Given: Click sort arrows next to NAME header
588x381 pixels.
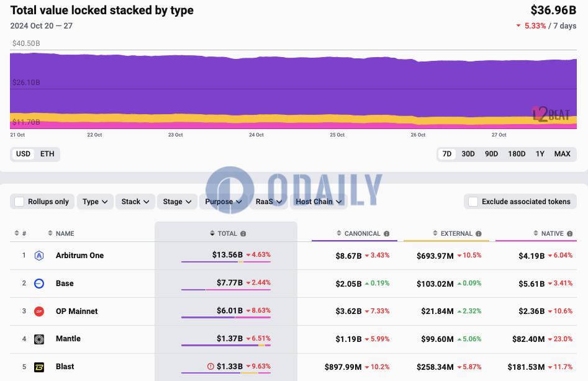Looking at the screenshot, I should tap(50, 233).
